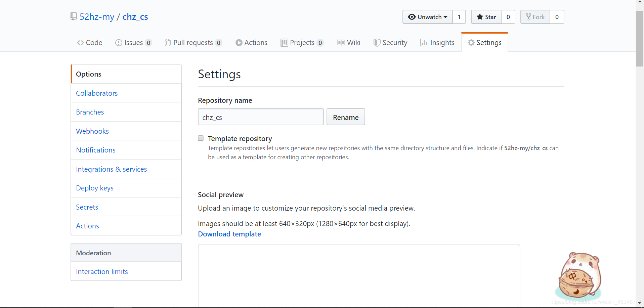The width and height of the screenshot is (644, 308).
Task: Open Branches settings
Action: point(126,112)
